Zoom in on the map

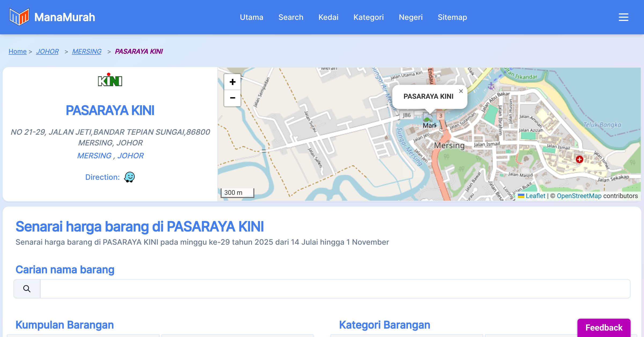pos(232,82)
